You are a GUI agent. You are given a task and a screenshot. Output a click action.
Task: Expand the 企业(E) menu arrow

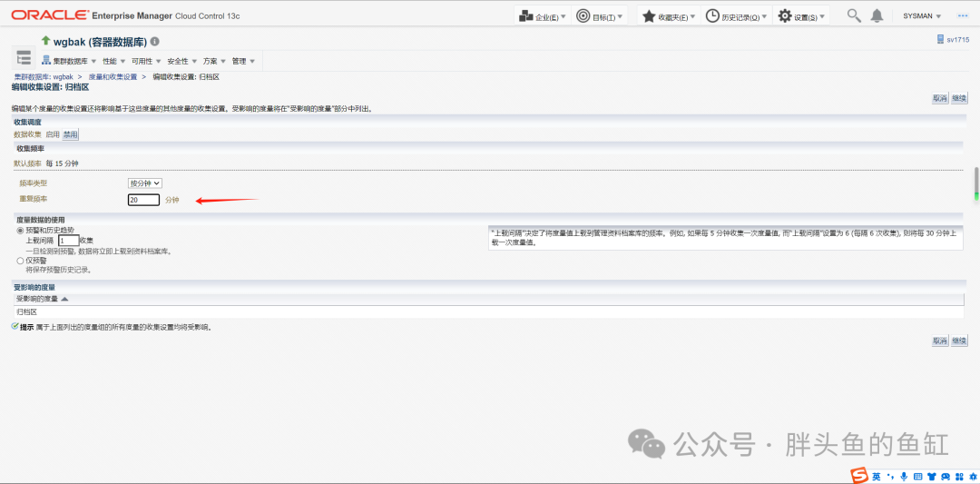point(563,17)
